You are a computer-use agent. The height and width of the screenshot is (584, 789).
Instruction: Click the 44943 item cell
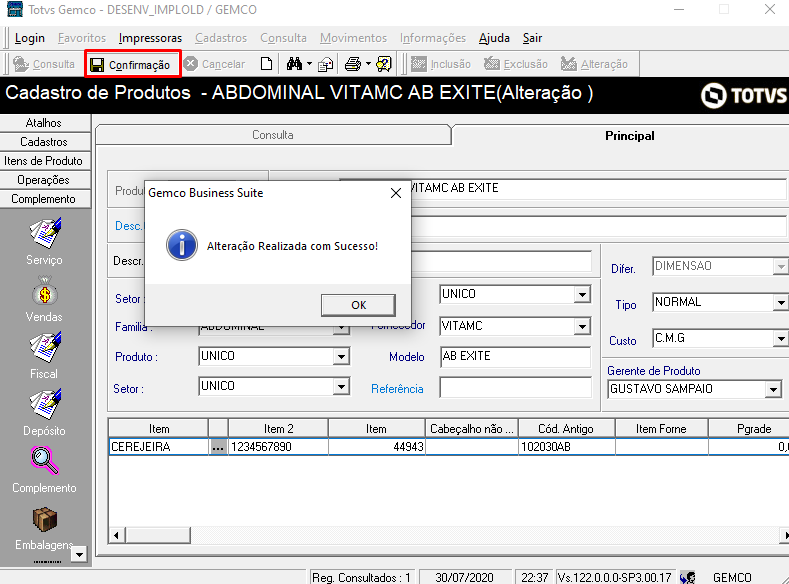(376, 447)
